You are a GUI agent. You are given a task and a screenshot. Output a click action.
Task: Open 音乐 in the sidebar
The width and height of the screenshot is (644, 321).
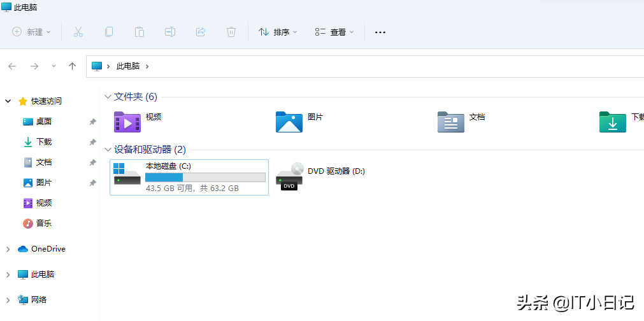(x=44, y=224)
